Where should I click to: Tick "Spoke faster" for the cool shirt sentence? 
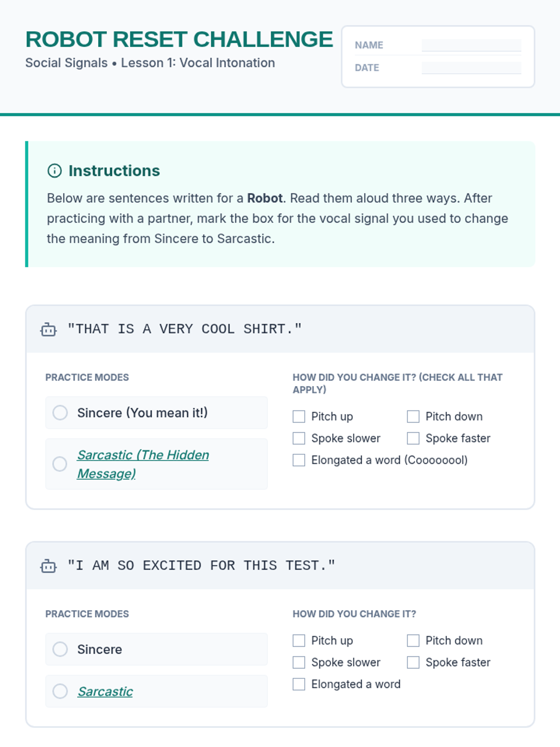pos(413,438)
